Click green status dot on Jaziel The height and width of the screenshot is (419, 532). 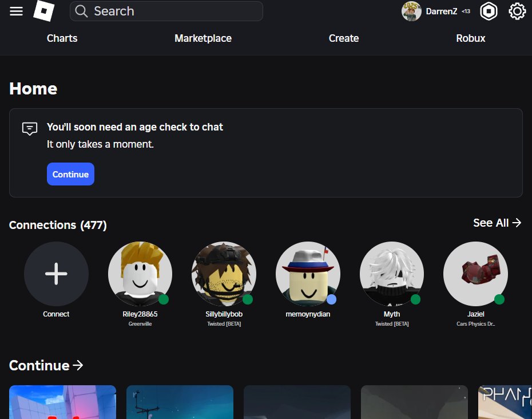[499, 299]
